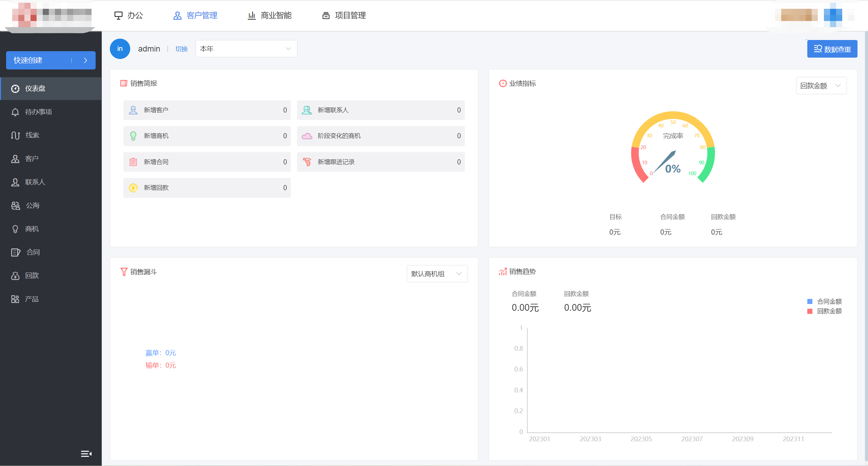Open the 办公 office tab
Image resolution: width=868 pixels, height=466 pixels.
[x=129, y=15]
